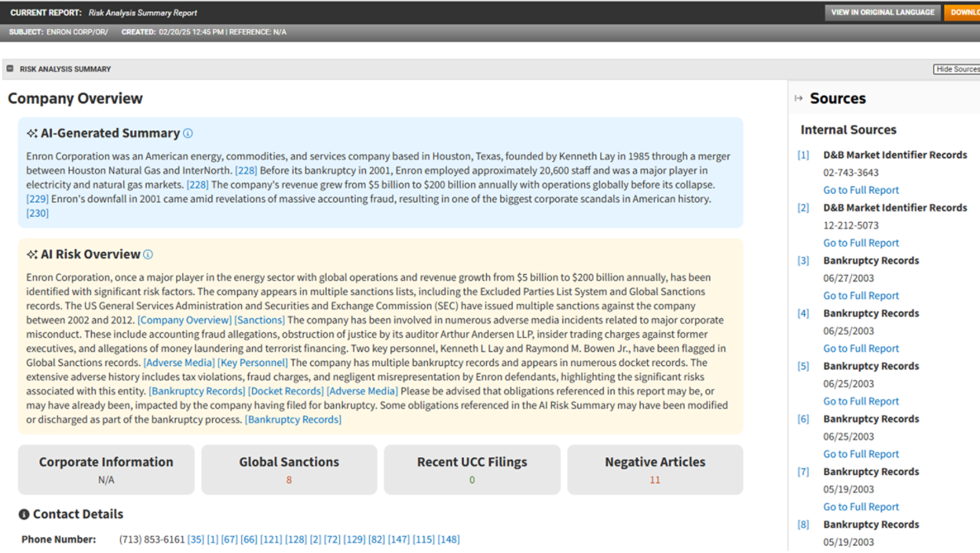Screen dimensions: 980x553
Task: Collapse the Risk Analysis Summary section
Action: [10, 69]
